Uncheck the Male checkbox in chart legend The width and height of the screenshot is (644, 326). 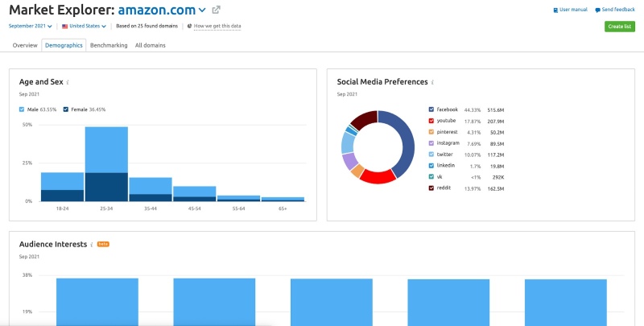[x=23, y=109]
